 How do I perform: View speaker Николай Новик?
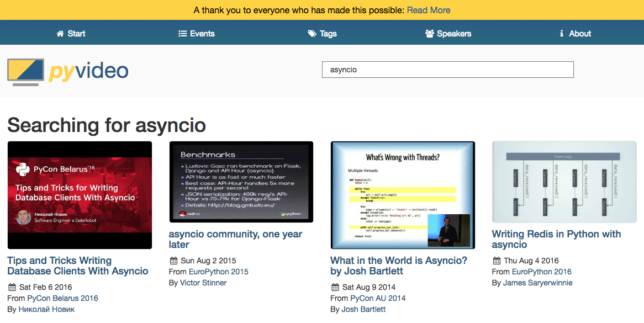46,309
